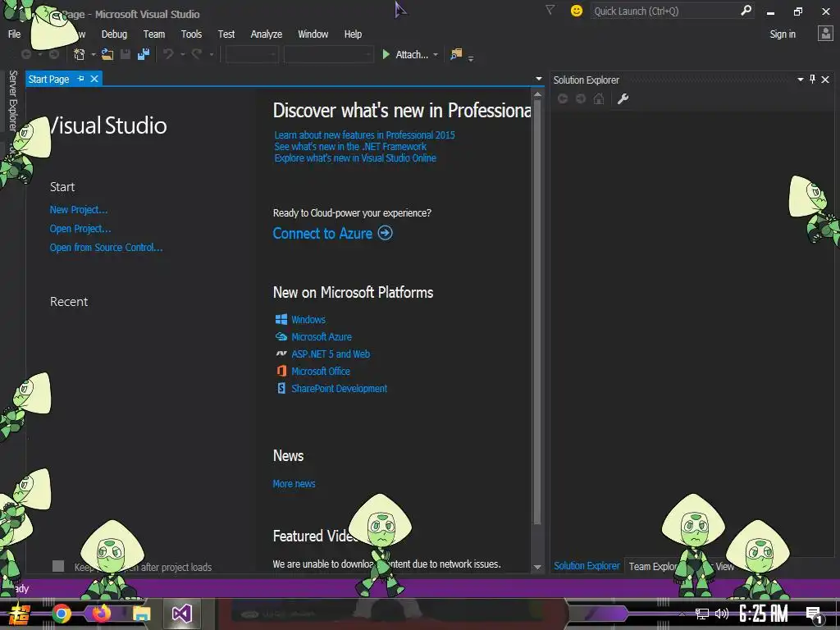
Task: Open the Solution Platforms combo box
Action: point(328,54)
